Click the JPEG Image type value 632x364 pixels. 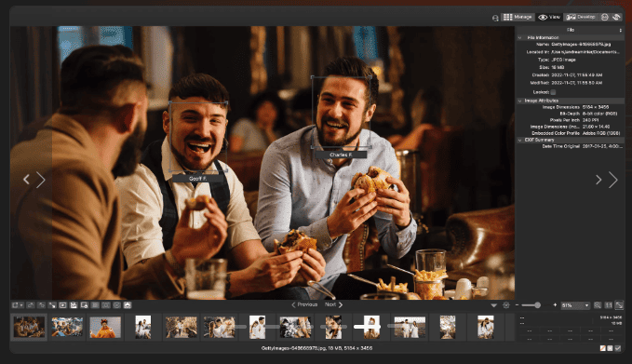click(x=563, y=60)
